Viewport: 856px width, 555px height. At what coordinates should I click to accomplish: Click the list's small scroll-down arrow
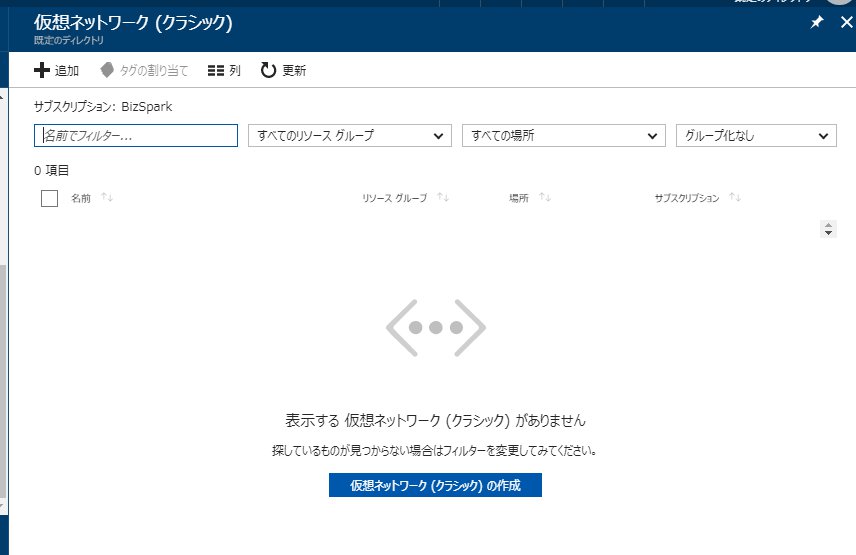pos(828,233)
